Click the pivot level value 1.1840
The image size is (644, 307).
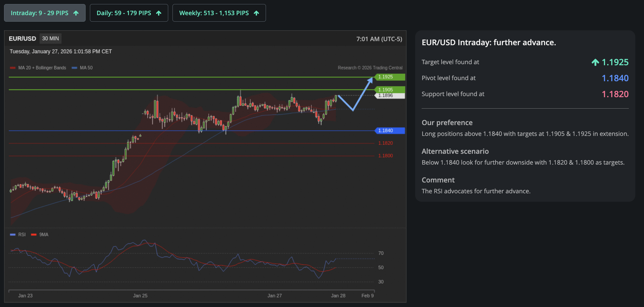(x=615, y=78)
